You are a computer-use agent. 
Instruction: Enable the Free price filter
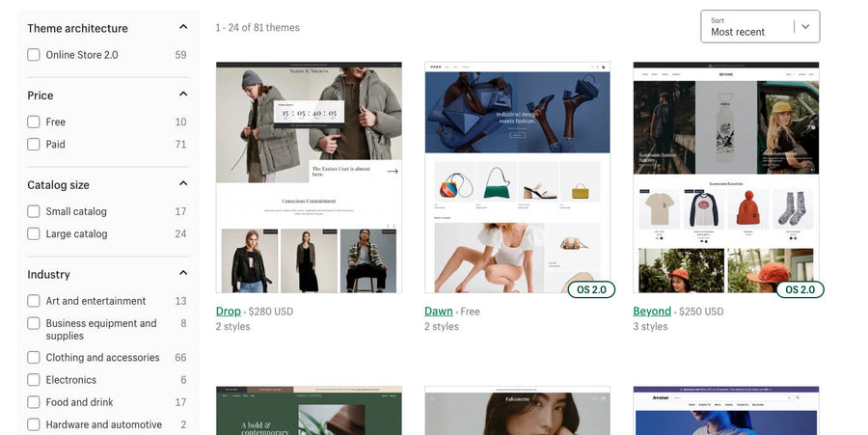click(34, 122)
